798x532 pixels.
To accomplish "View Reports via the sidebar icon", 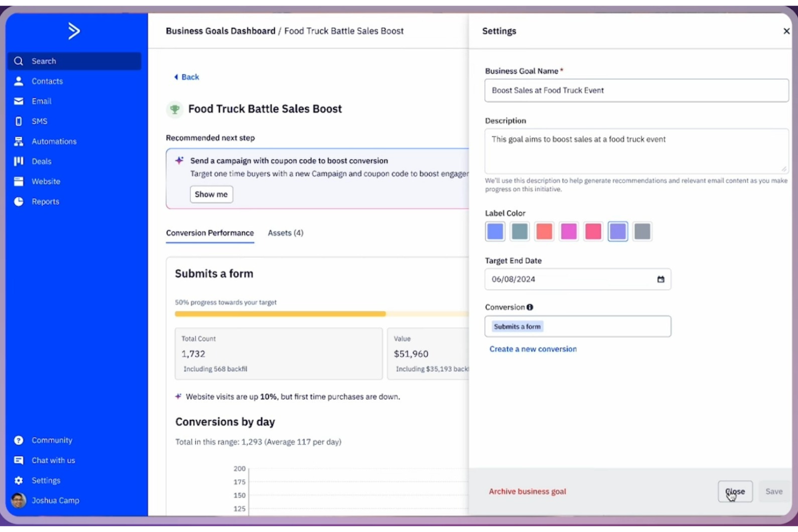I will (x=19, y=201).
